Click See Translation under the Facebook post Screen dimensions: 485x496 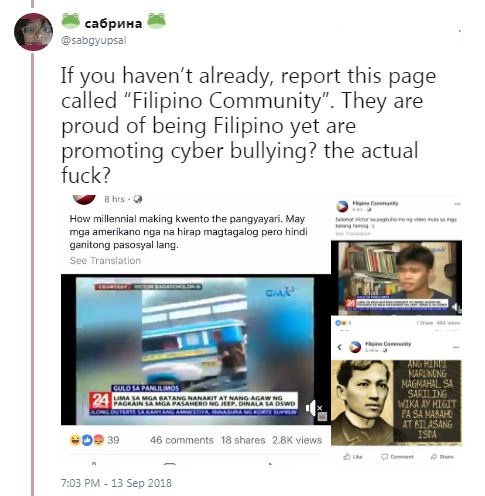105,261
